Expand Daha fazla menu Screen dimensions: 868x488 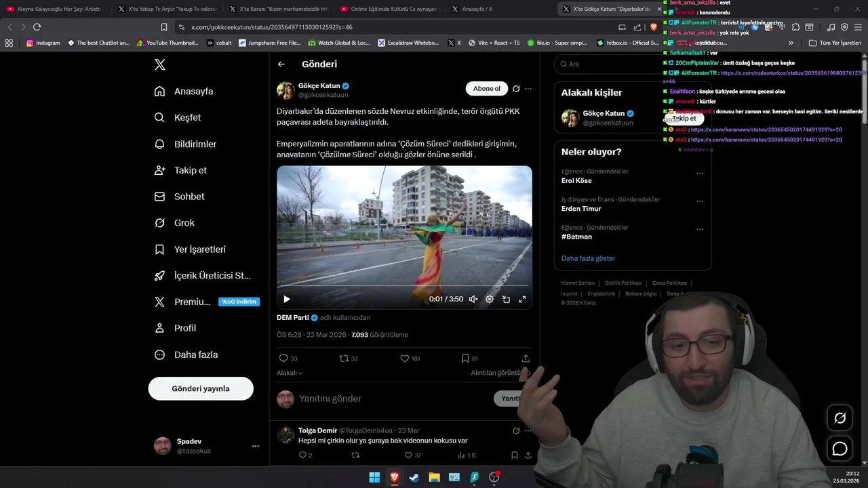(x=186, y=354)
